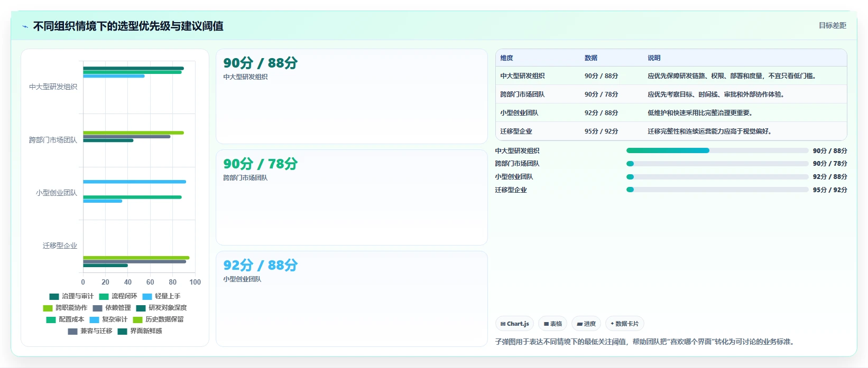The height and width of the screenshot is (368, 868).
Task: Click 小型创业团队 label on chart axis
Action: click(x=56, y=193)
